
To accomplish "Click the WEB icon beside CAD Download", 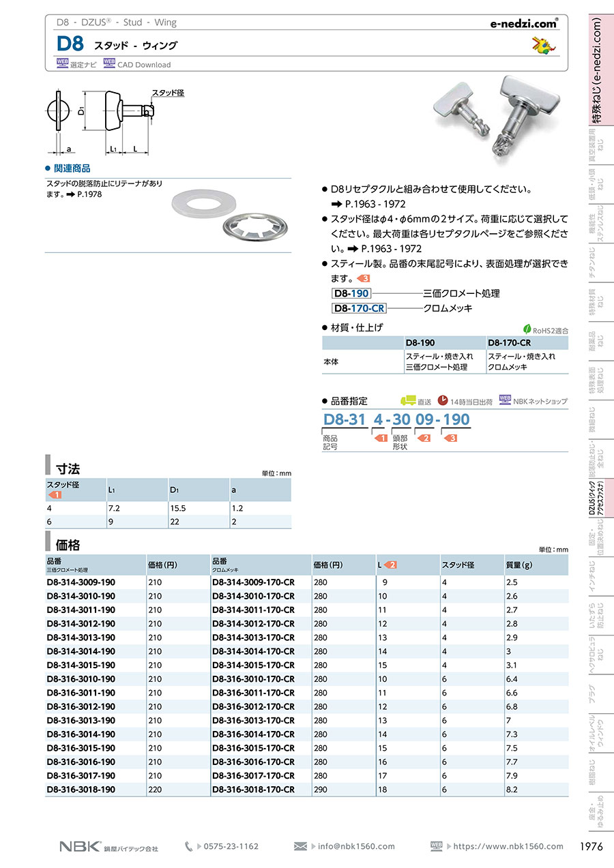I will click(x=109, y=63).
